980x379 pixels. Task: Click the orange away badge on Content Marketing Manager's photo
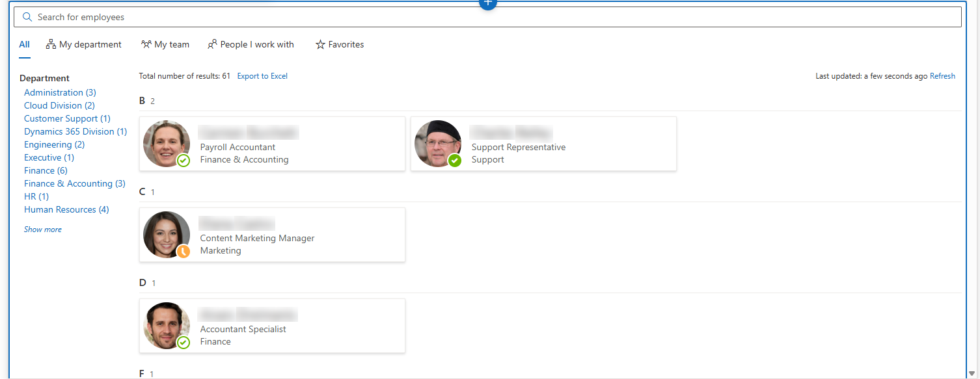click(184, 251)
